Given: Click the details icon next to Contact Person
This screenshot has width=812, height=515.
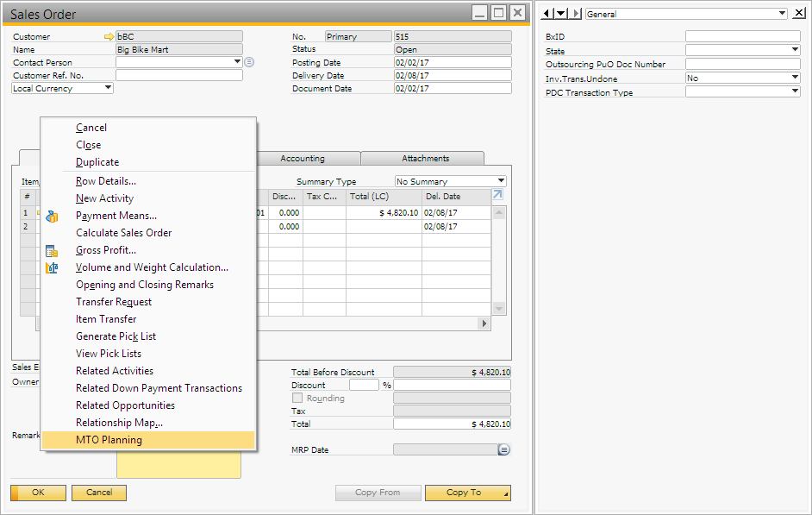Looking at the screenshot, I should tap(249, 62).
